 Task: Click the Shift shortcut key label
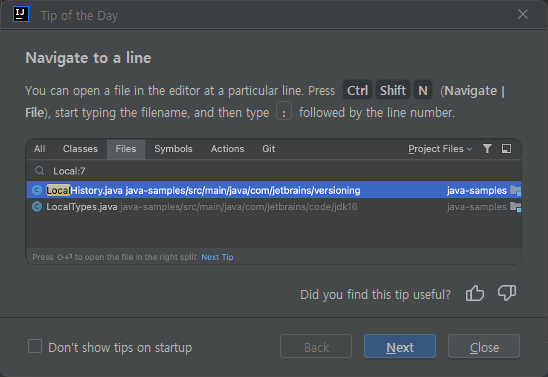(393, 90)
